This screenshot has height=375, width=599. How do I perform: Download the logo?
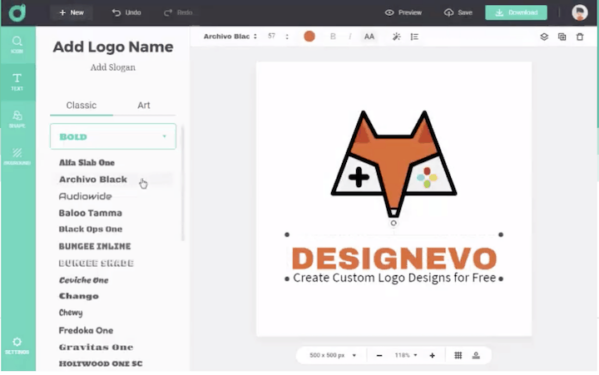(x=516, y=13)
